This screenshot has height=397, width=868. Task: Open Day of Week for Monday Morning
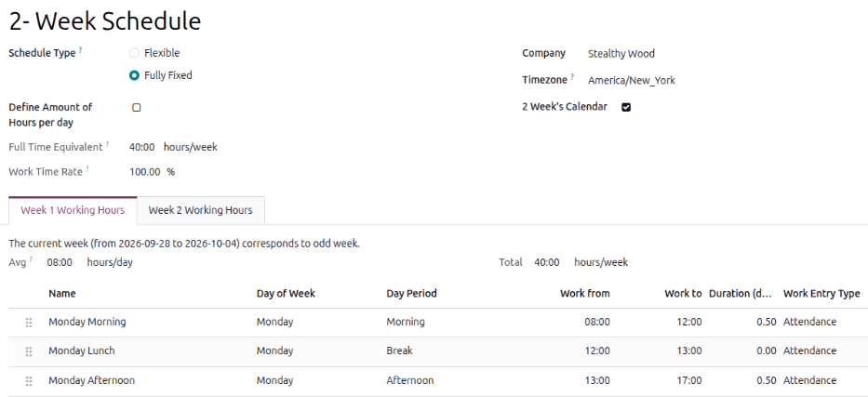coord(274,322)
